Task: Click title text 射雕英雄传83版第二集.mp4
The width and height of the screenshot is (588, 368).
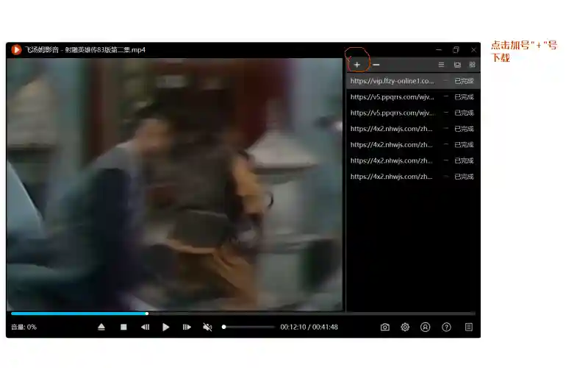Action: [x=105, y=49]
